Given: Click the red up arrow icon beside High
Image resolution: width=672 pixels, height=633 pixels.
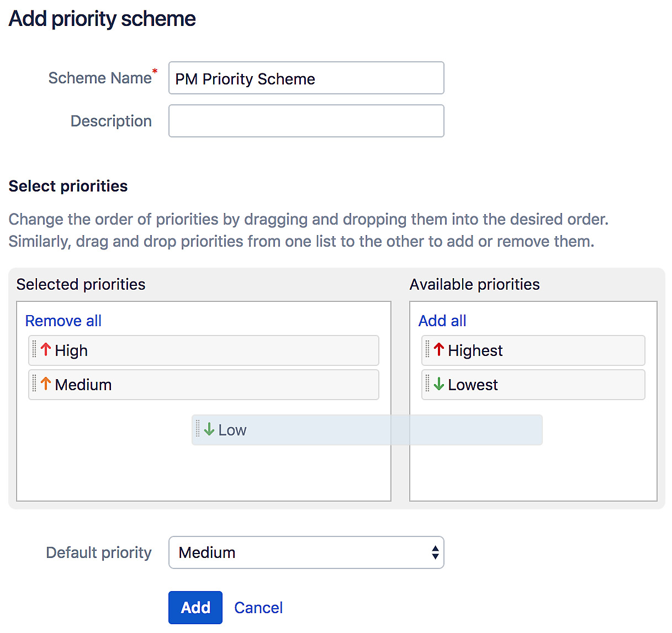Looking at the screenshot, I should (45, 350).
